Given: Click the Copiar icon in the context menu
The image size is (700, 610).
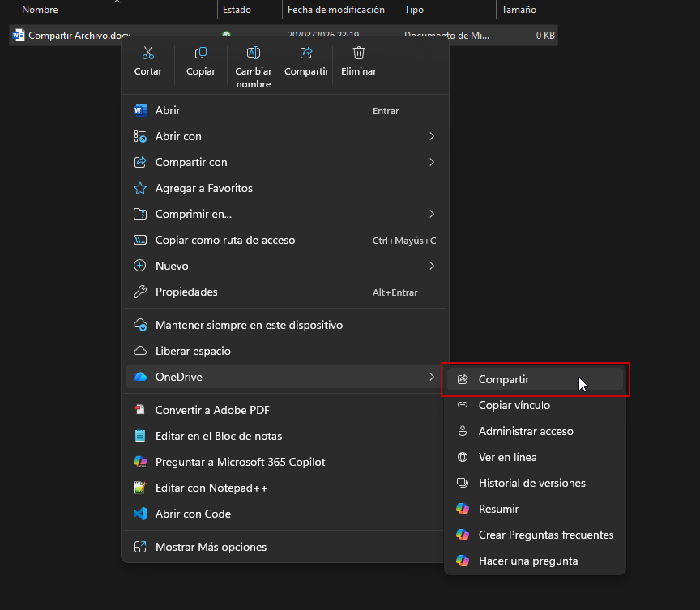Looking at the screenshot, I should tap(201, 53).
